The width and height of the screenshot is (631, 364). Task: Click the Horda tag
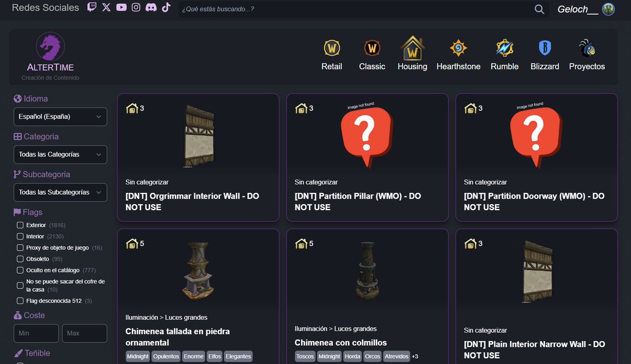352,356
